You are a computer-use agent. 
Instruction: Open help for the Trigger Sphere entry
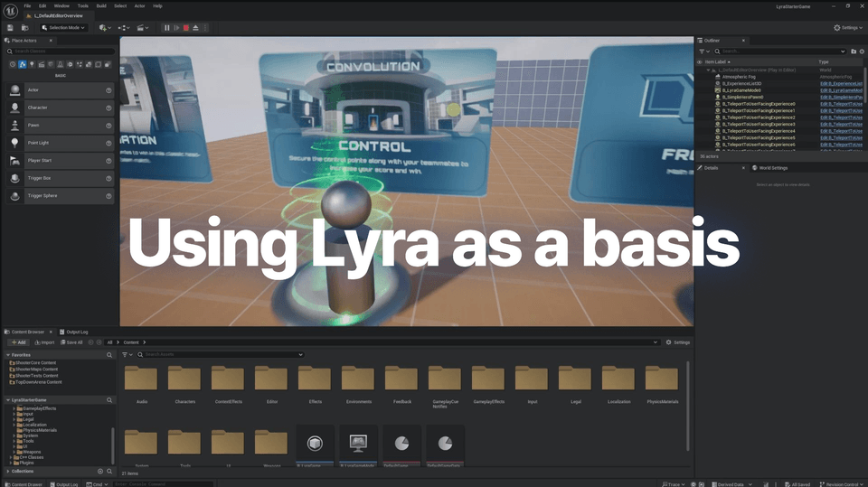tap(108, 196)
